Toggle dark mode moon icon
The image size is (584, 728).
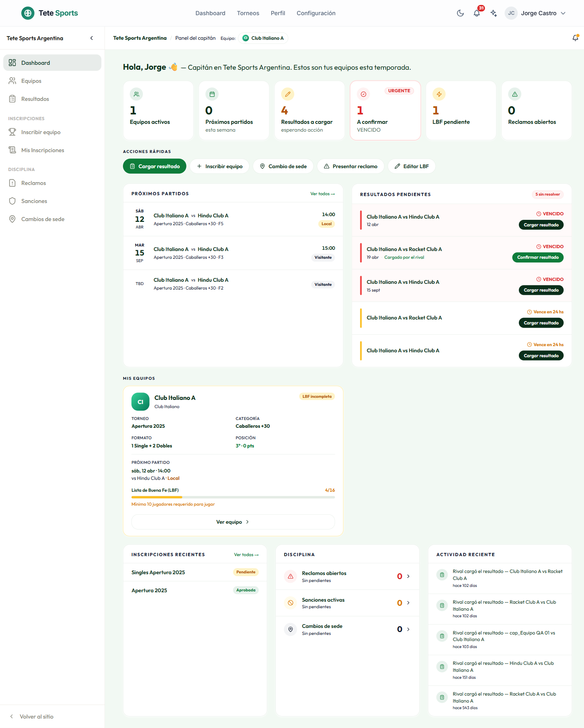point(460,13)
